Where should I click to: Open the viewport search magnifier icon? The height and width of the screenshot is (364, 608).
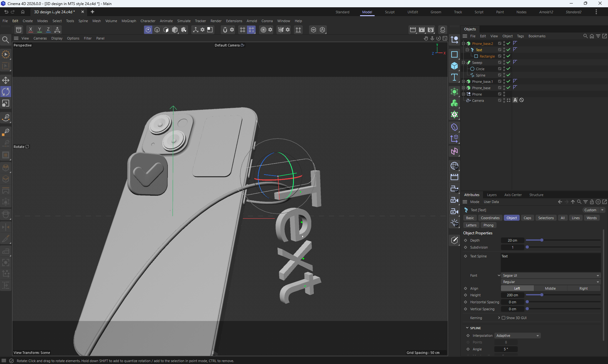(x=5, y=40)
